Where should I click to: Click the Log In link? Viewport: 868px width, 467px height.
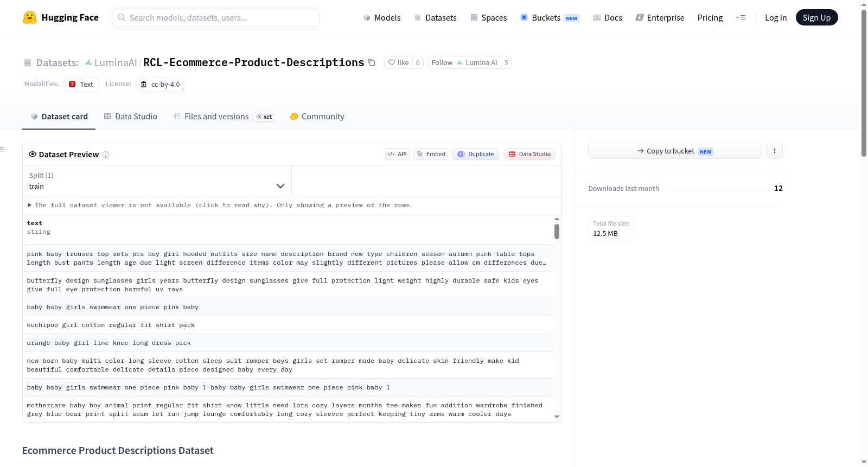pos(775,17)
